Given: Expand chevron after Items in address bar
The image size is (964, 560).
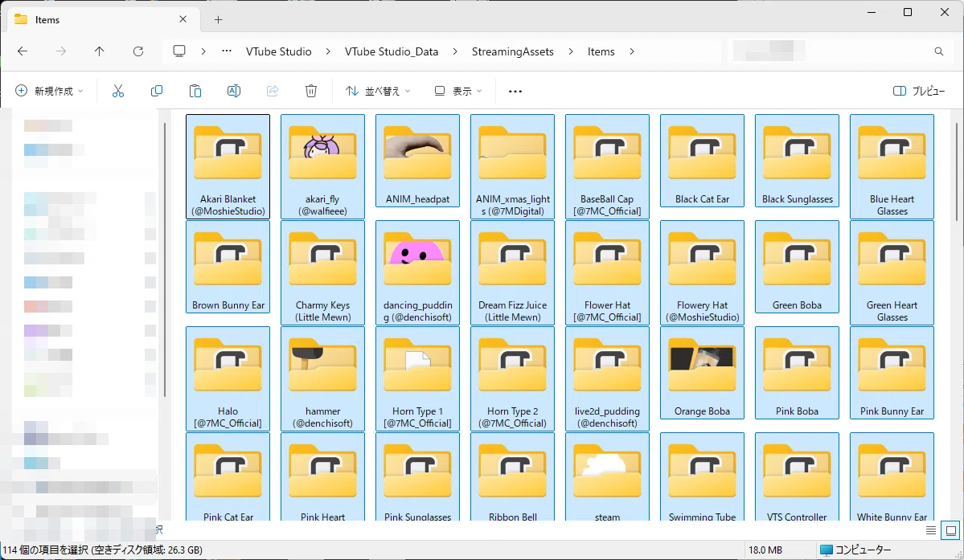Looking at the screenshot, I should click(x=632, y=51).
